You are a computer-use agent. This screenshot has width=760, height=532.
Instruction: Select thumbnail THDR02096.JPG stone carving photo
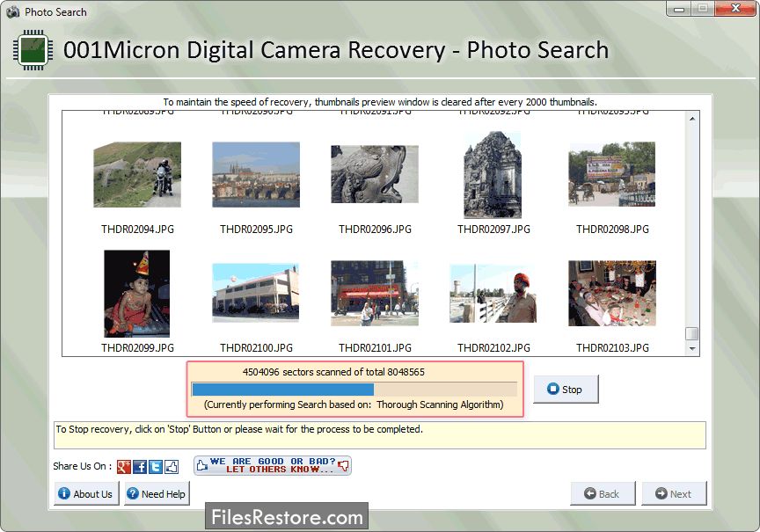click(x=375, y=174)
